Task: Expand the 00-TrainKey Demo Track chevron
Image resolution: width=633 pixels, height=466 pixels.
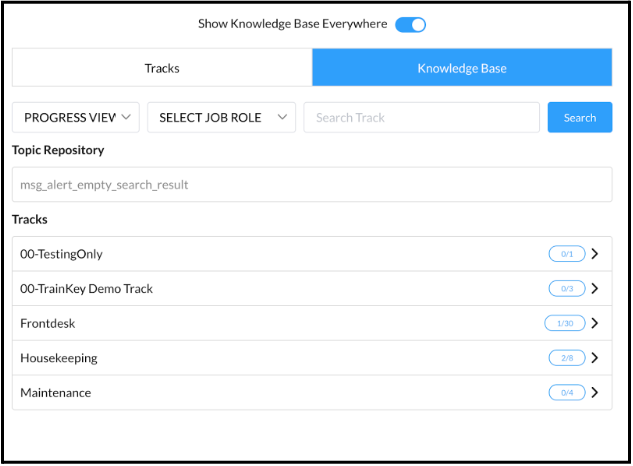Action: click(x=595, y=289)
